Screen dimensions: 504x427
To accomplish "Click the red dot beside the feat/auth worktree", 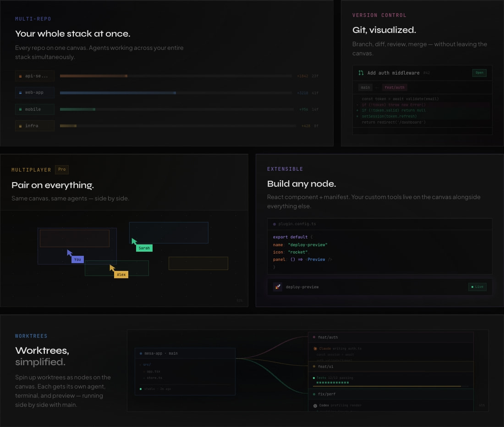I will (x=314, y=337).
